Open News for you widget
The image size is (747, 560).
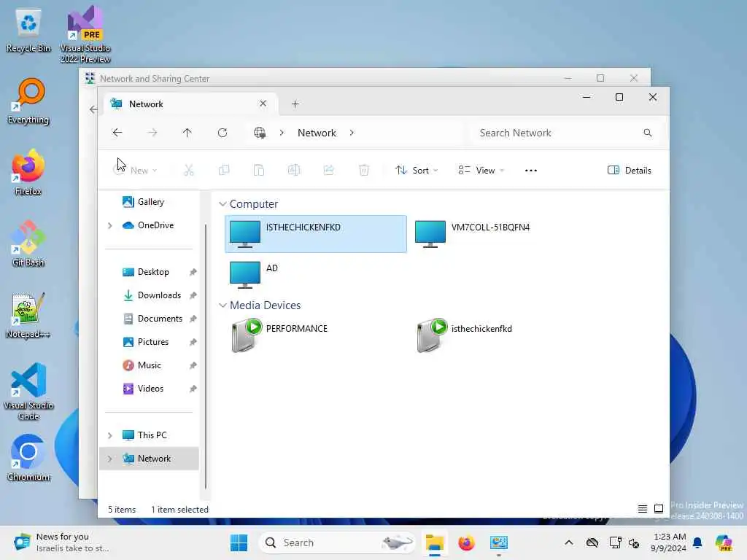tap(62, 542)
